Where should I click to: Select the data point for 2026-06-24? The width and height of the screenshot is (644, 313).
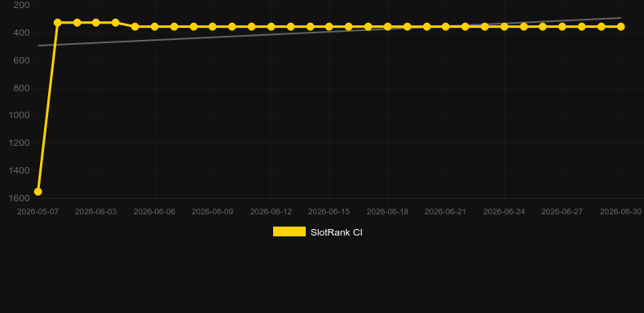pyautogui.click(x=505, y=27)
